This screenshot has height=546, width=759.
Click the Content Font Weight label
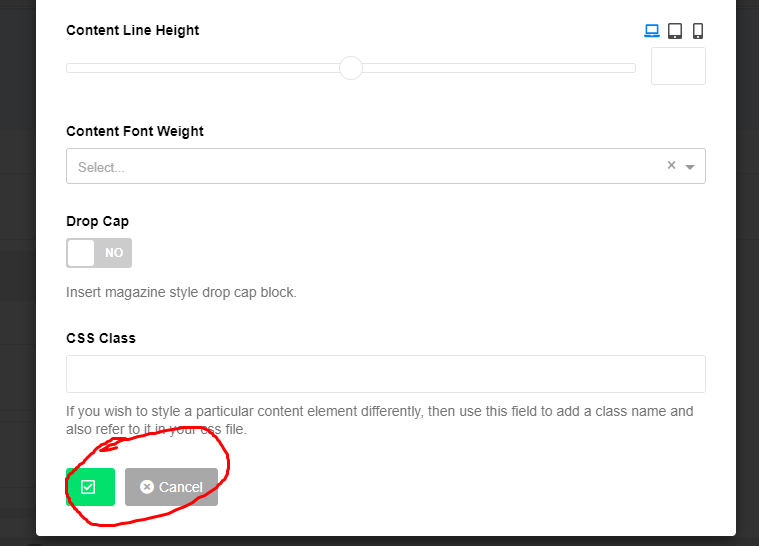click(x=135, y=132)
